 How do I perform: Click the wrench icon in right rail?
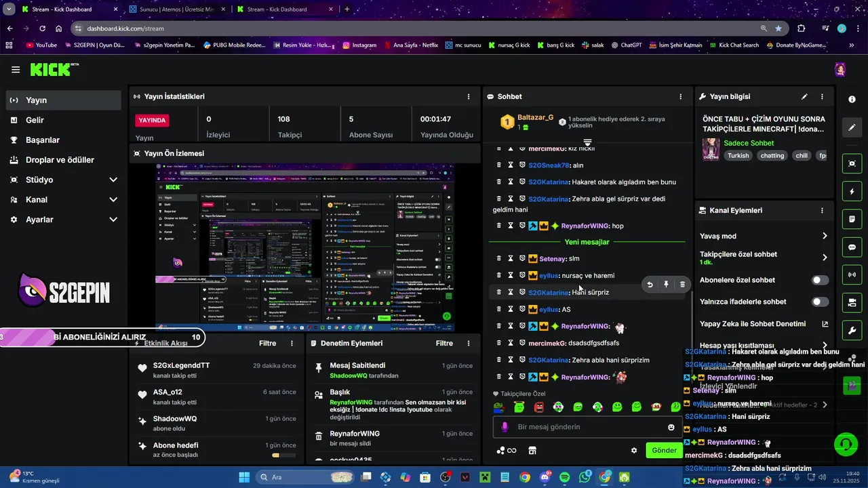(852, 330)
